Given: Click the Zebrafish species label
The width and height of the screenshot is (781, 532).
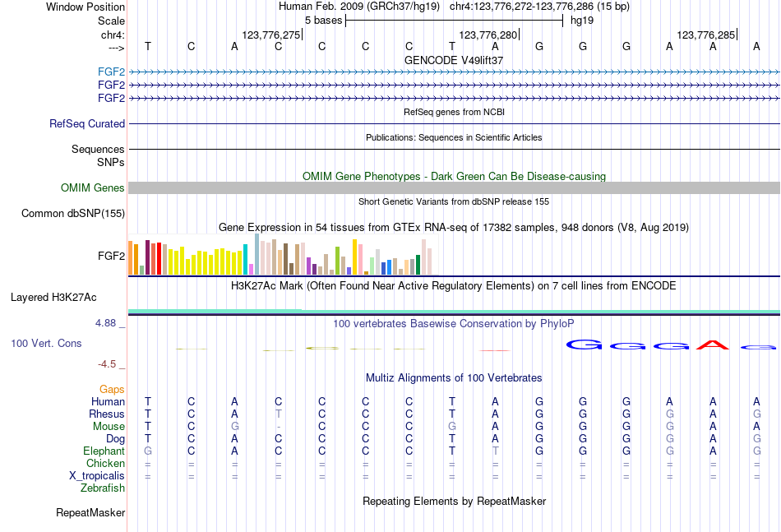Looking at the screenshot, I should tap(103, 488).
